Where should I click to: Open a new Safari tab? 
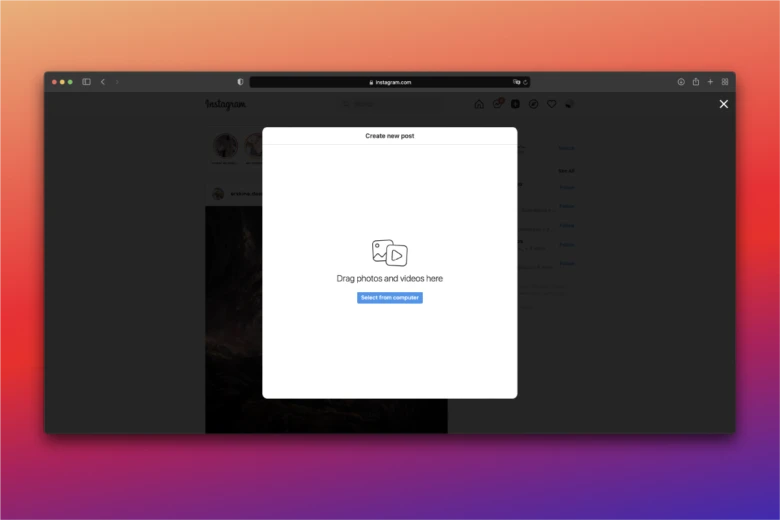(710, 82)
